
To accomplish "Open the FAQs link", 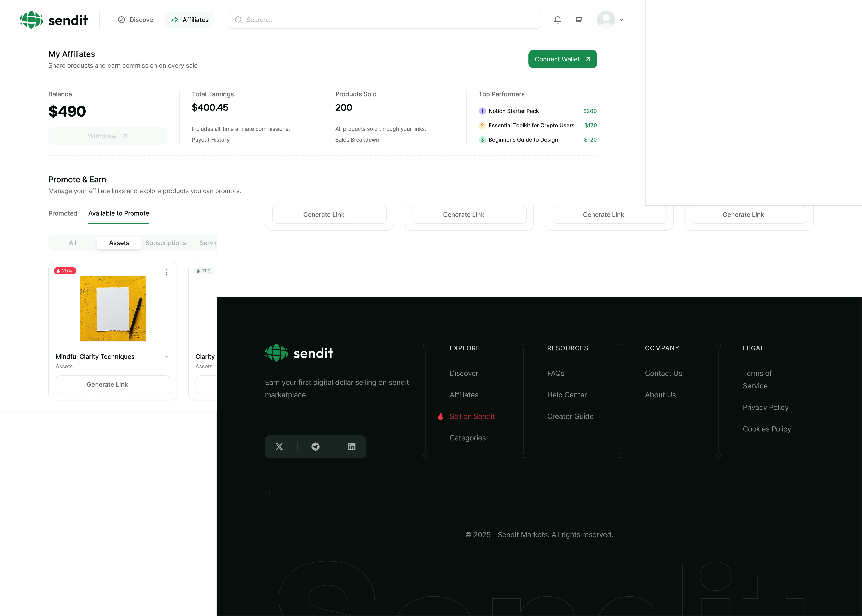I will click(556, 373).
